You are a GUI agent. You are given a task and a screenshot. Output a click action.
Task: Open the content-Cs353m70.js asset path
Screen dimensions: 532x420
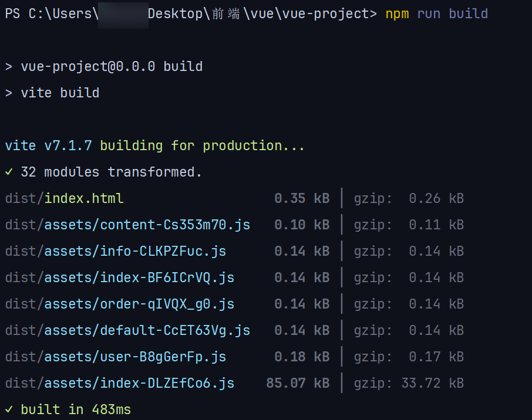click(127, 225)
